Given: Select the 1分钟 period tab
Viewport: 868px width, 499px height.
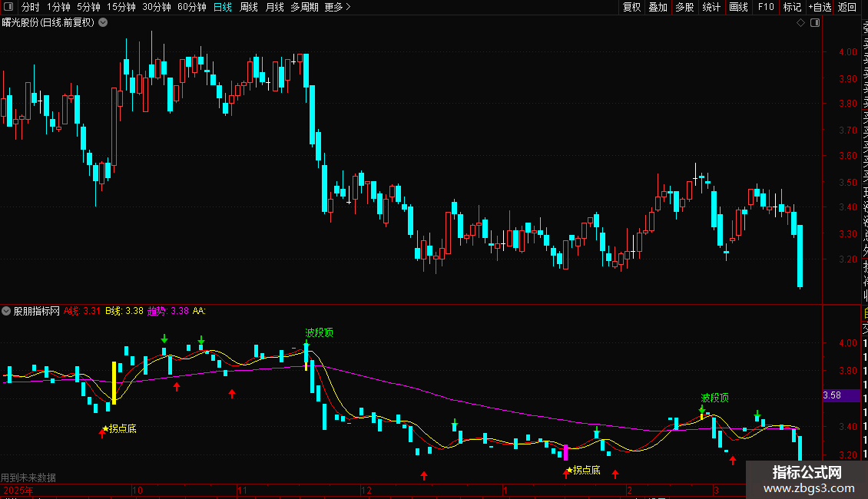Looking at the screenshot, I should [58, 7].
